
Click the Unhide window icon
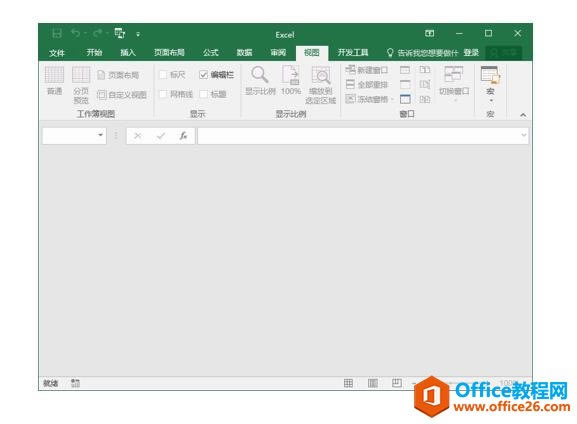[405, 99]
